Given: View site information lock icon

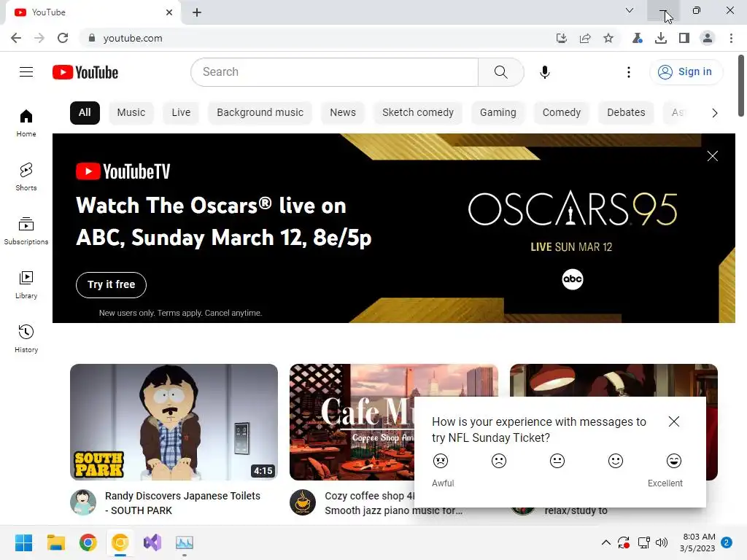Looking at the screenshot, I should pyautogui.click(x=92, y=38).
